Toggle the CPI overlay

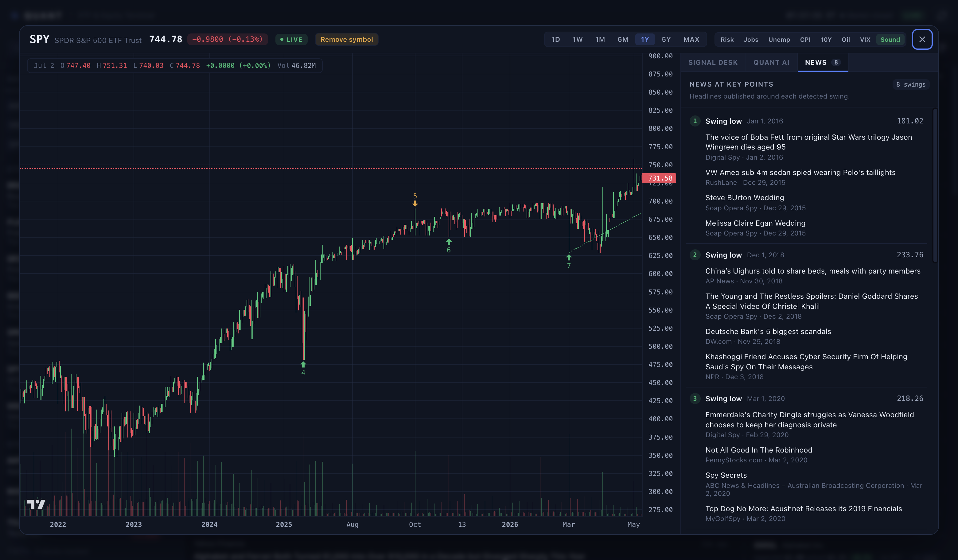tap(805, 40)
